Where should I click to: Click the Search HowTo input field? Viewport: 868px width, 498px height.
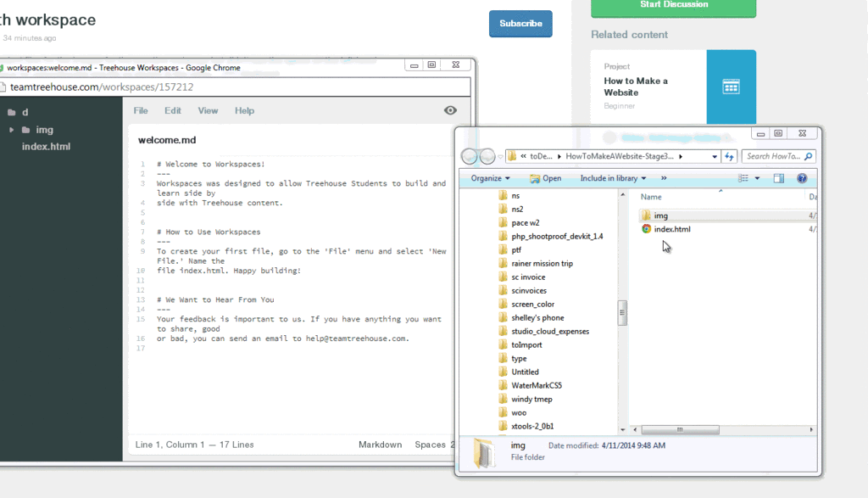(773, 156)
